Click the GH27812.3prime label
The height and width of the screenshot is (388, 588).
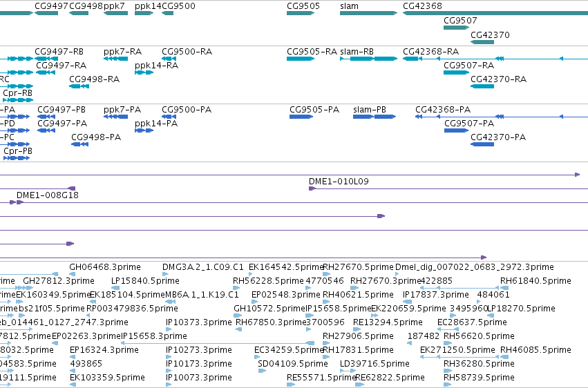tap(59, 281)
